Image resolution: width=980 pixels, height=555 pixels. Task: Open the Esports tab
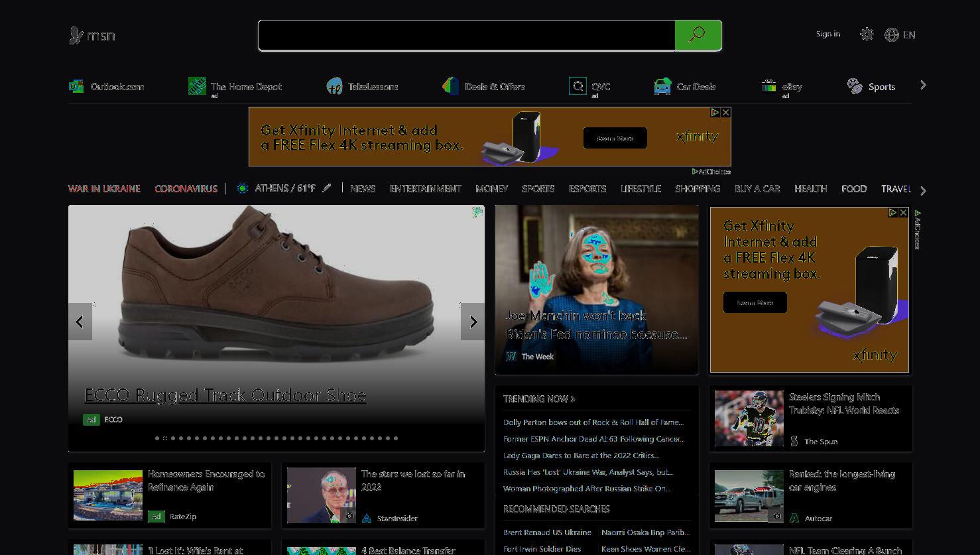point(587,188)
